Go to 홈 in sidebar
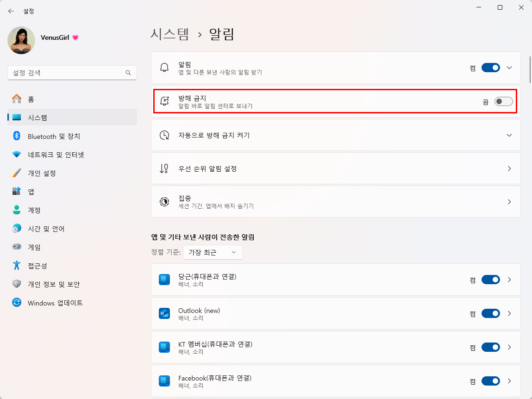The width and height of the screenshot is (532, 399). 72,99
